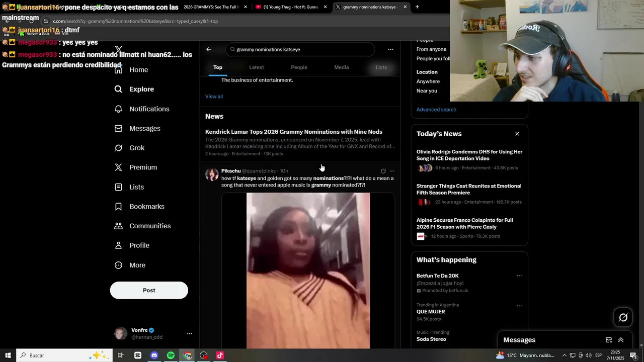Open Stranger Things cast reunion story
Image resolution: width=644 pixels, height=362 pixels.
tap(469, 195)
